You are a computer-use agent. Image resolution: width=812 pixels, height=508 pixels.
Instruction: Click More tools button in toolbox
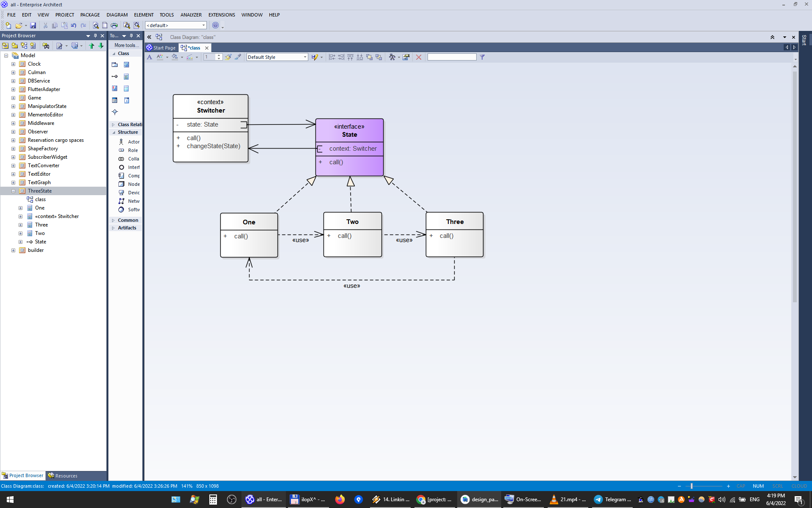click(126, 45)
